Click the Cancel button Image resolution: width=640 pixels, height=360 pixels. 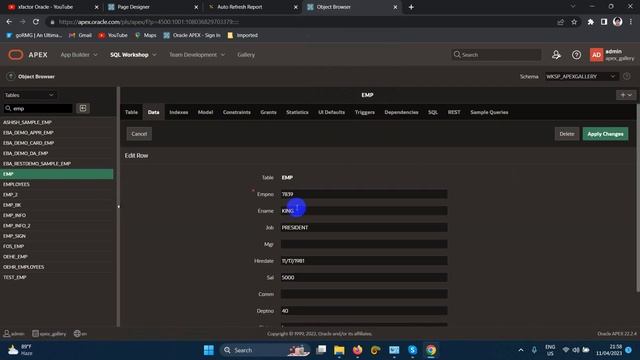click(x=139, y=134)
